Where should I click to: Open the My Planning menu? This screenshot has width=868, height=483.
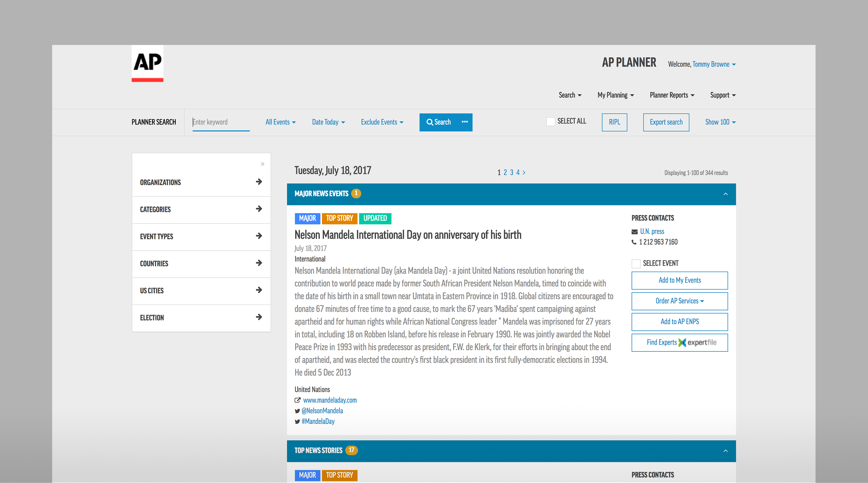click(x=616, y=95)
